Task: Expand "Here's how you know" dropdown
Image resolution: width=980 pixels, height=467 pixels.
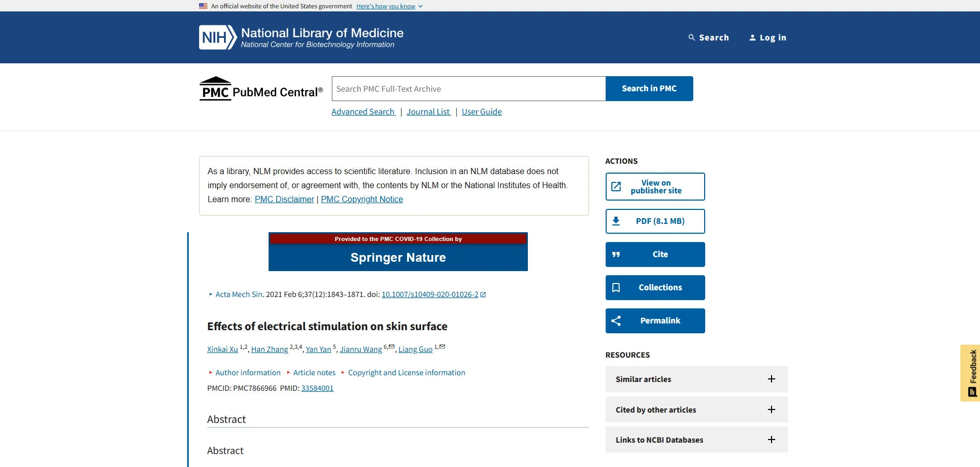Action: tap(389, 6)
